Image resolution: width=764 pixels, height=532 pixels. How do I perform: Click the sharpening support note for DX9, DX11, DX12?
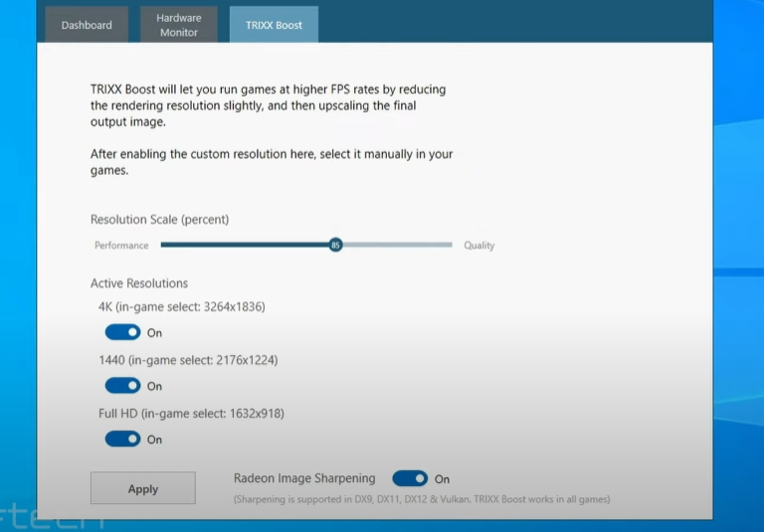[x=422, y=499]
